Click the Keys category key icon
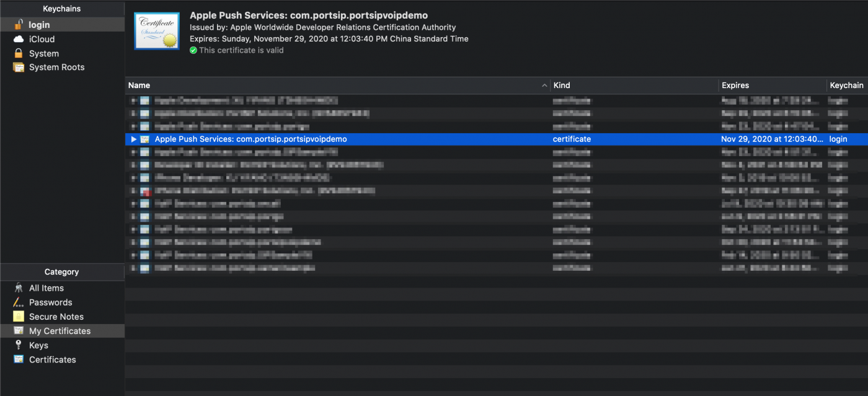 pyautogui.click(x=19, y=345)
